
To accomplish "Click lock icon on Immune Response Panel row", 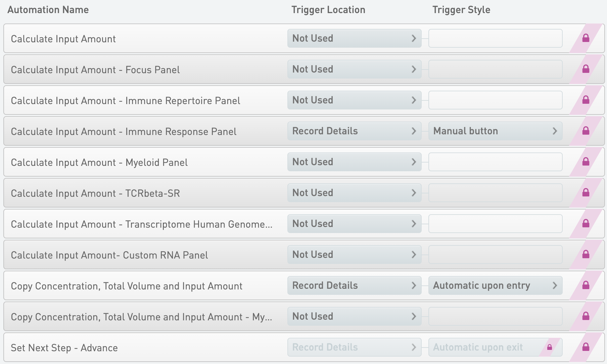I will [x=586, y=131].
